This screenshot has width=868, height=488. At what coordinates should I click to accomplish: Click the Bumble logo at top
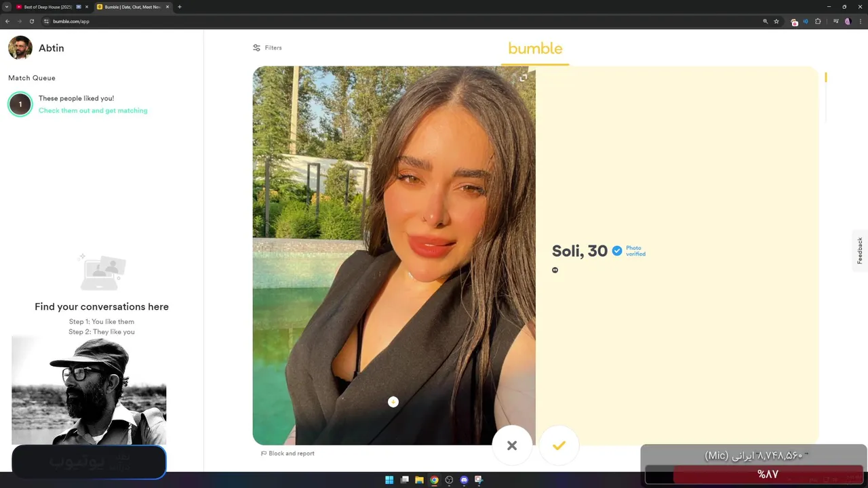click(x=535, y=49)
